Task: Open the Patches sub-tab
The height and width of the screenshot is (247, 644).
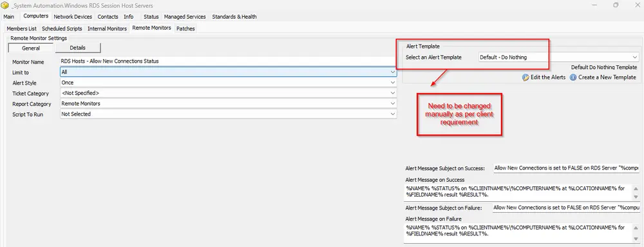Action: point(185,29)
